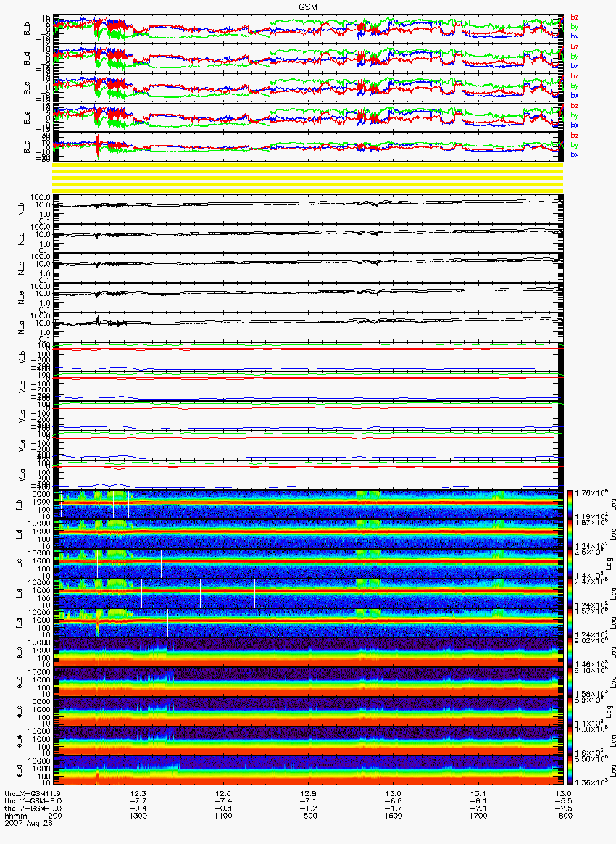Click the N_b density axis label
The height and width of the screenshot is (844, 616).
pos(22,208)
